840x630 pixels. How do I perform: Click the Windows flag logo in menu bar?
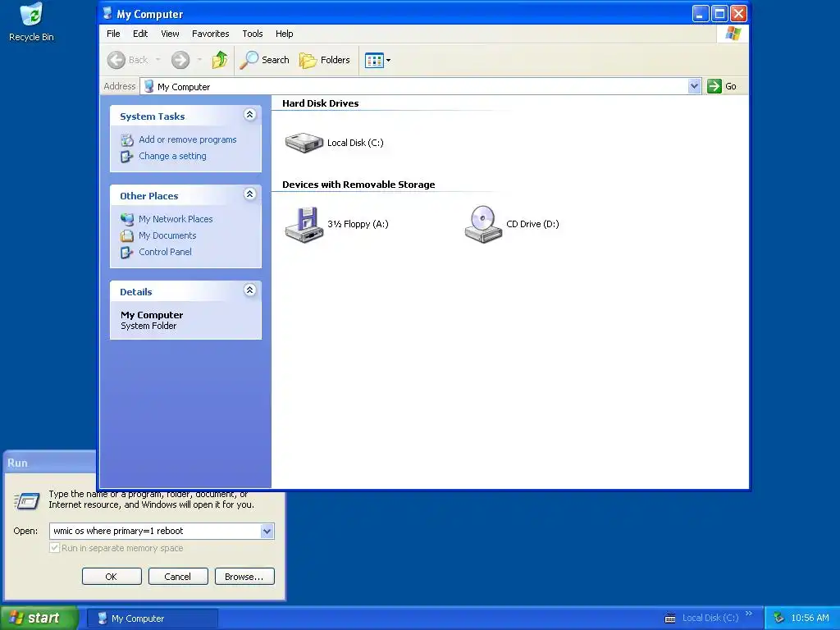tap(733, 34)
